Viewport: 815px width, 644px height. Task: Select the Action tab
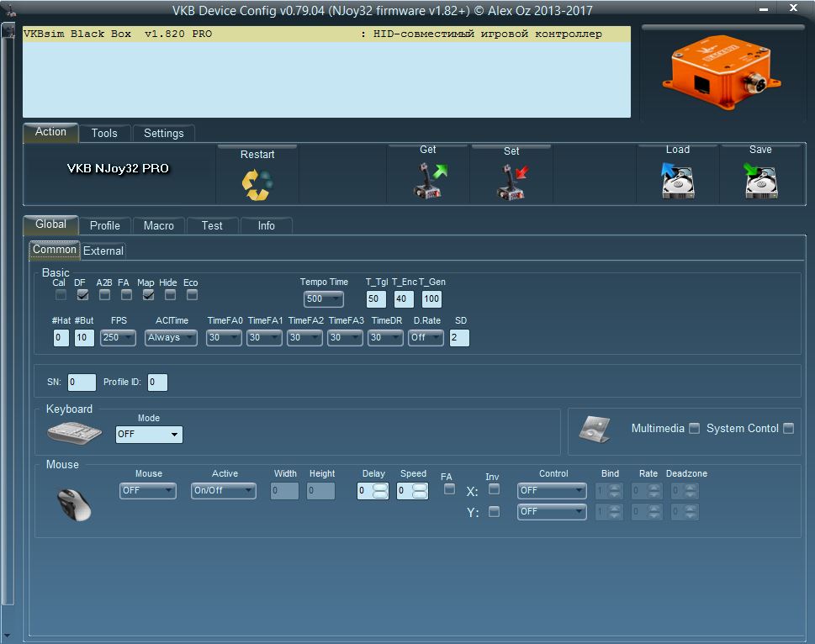[x=50, y=132]
